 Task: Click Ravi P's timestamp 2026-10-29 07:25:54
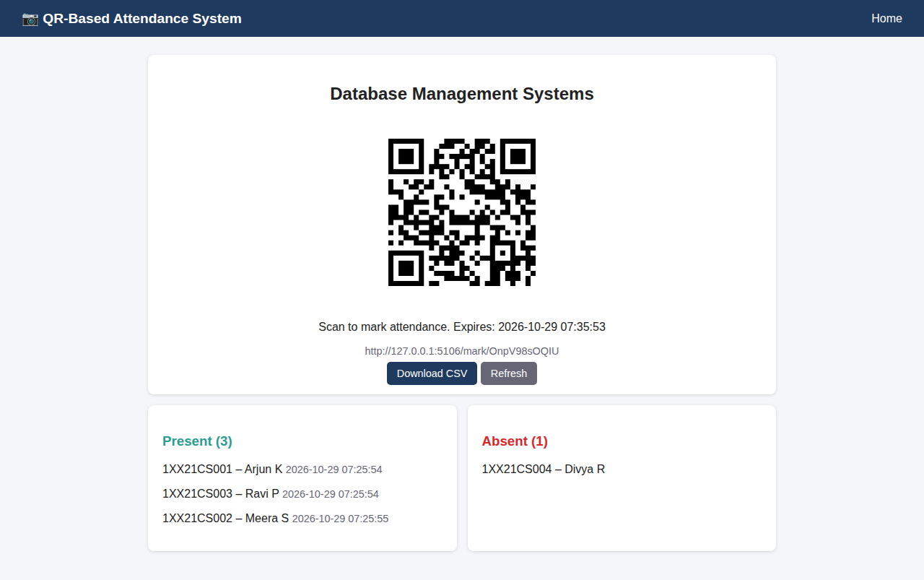click(331, 494)
